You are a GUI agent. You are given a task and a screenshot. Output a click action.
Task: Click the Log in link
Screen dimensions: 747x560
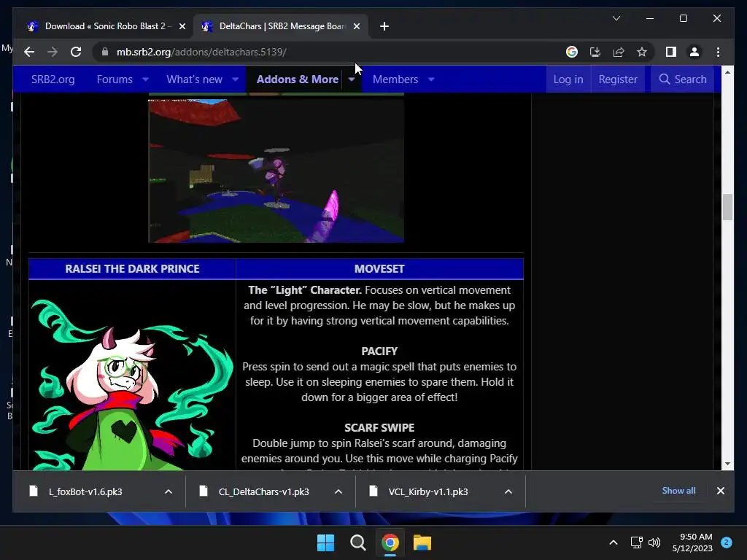568,79
